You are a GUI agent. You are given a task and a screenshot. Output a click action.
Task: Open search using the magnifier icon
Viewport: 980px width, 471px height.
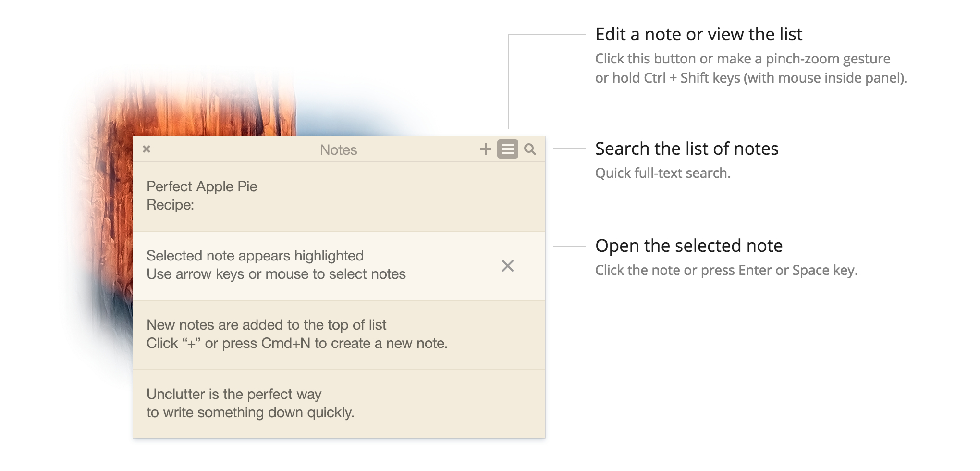tap(530, 149)
